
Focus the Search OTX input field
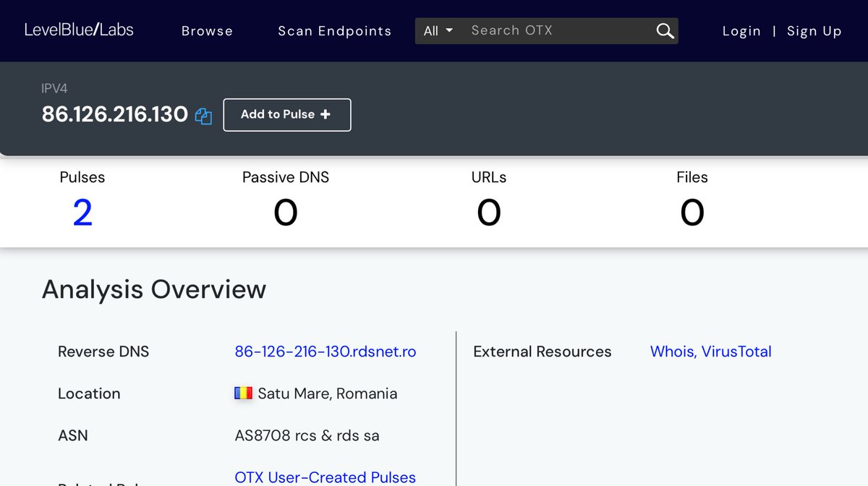(x=557, y=30)
